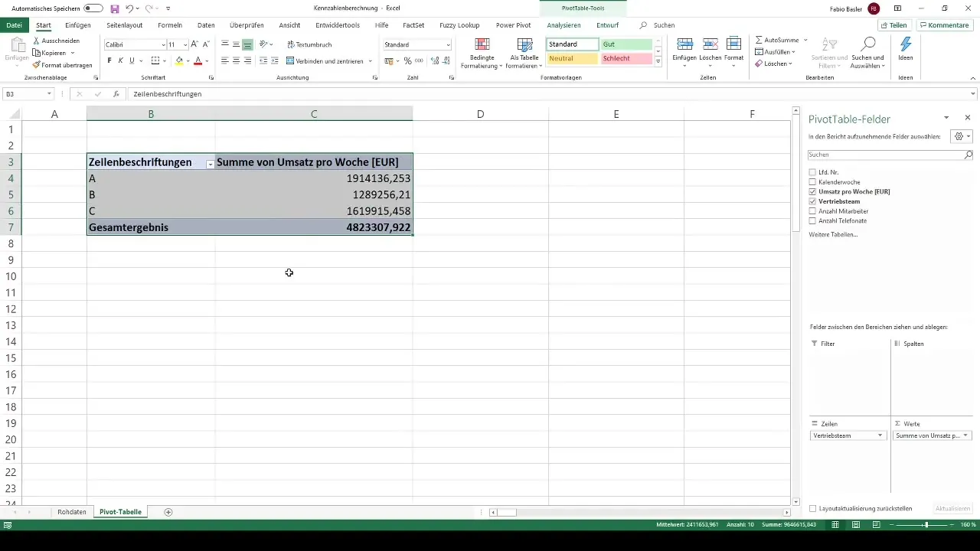Click the zoom slider handle
This screenshot has width=980, height=551.
point(926,525)
